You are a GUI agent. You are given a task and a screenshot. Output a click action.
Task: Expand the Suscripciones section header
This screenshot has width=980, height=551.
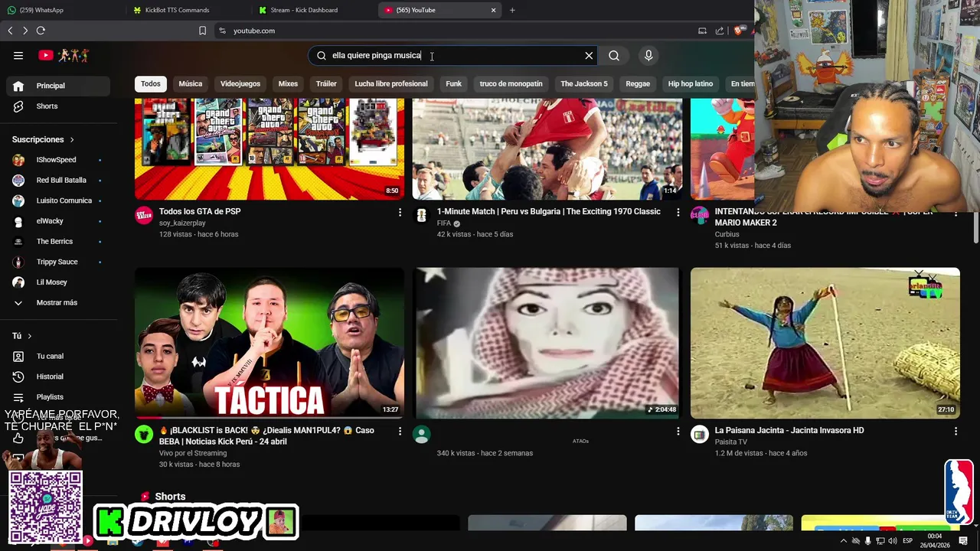coord(44,139)
